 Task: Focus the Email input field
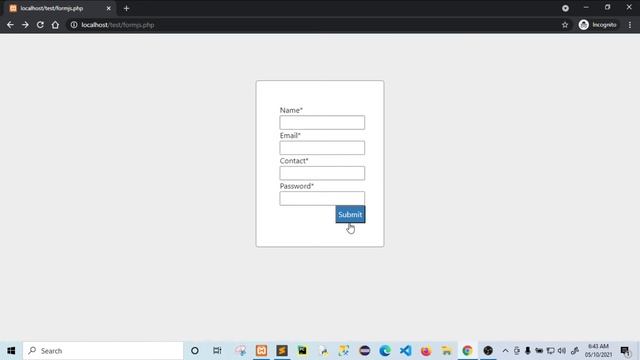coord(322,148)
